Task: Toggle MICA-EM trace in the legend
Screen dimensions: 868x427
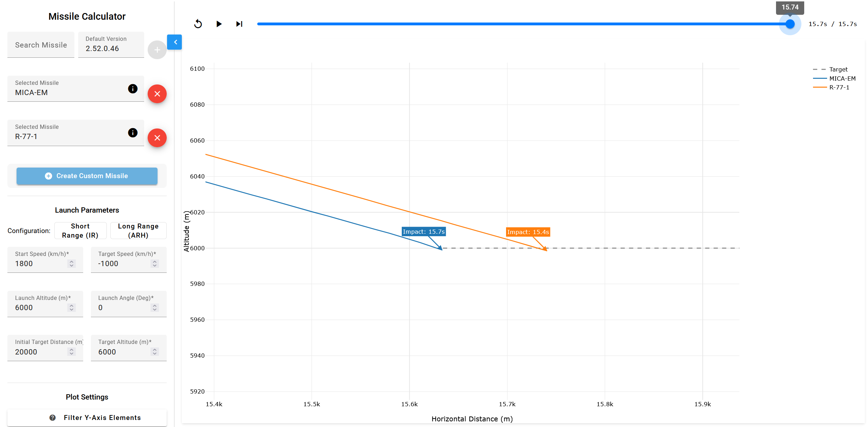Action: (x=842, y=79)
